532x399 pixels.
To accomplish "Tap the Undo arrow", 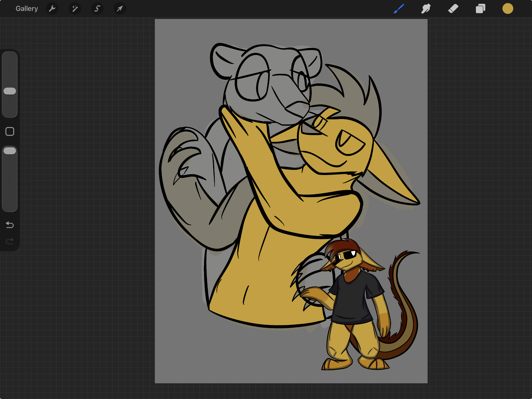I will pos(10,225).
